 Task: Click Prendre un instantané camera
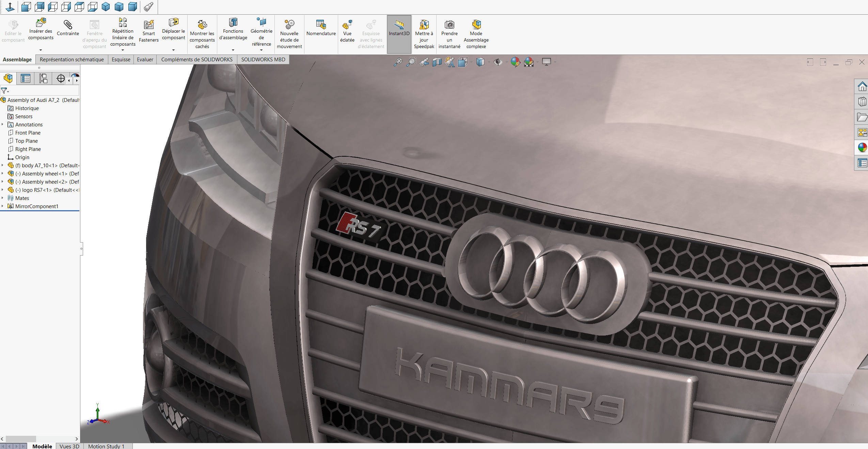pos(449,34)
